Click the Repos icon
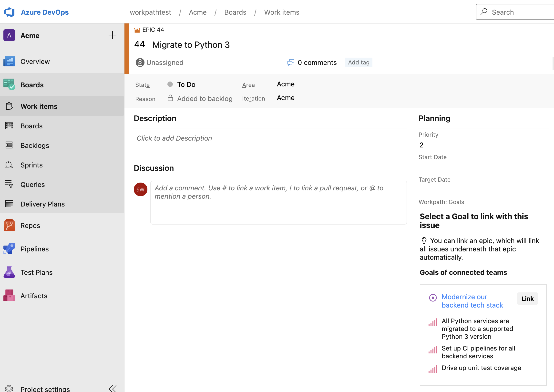This screenshot has width=554, height=392. 9,225
